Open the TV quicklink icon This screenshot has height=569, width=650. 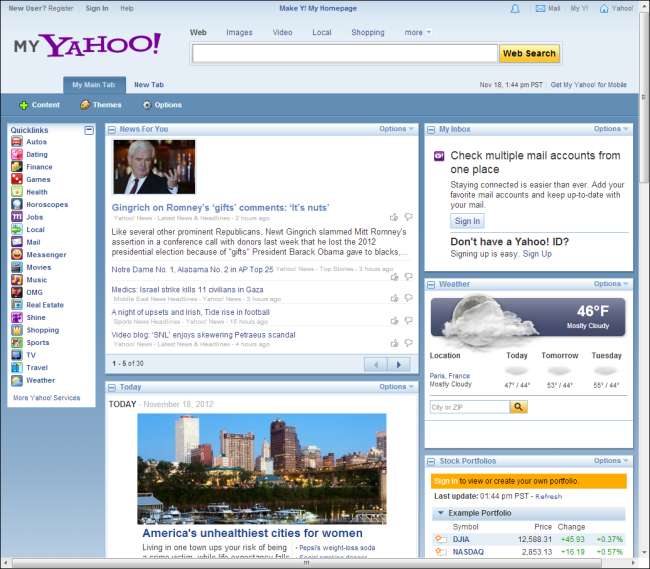17,355
